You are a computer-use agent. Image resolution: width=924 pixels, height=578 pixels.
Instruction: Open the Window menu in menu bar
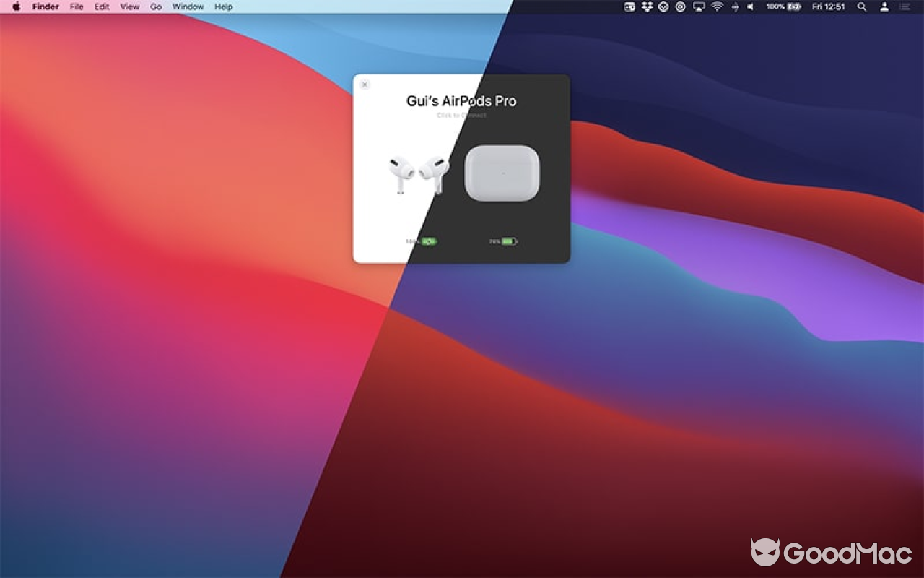pos(188,7)
